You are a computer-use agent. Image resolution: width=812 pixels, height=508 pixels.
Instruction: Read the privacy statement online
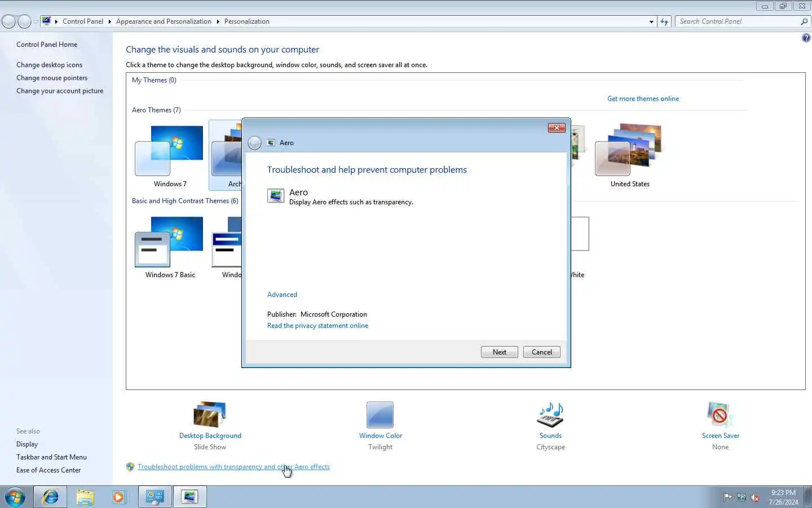[x=317, y=326]
